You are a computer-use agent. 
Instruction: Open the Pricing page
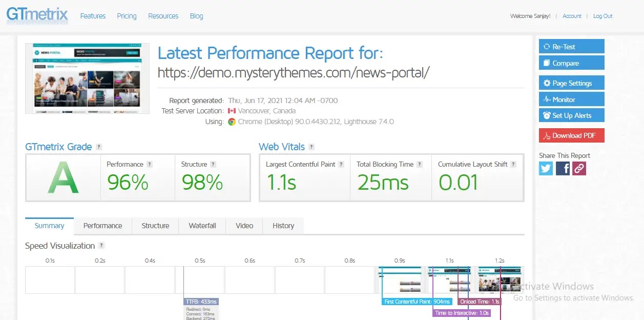click(127, 16)
